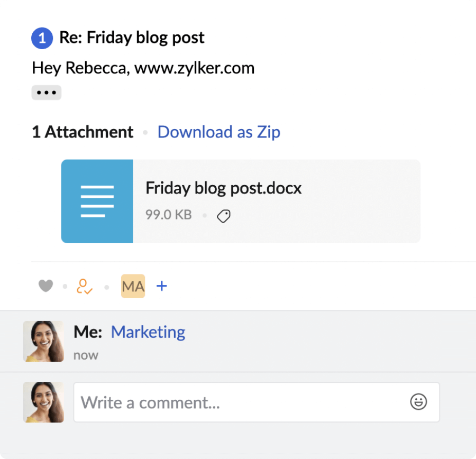Open Friday blog post.docx attachment

[x=223, y=188]
